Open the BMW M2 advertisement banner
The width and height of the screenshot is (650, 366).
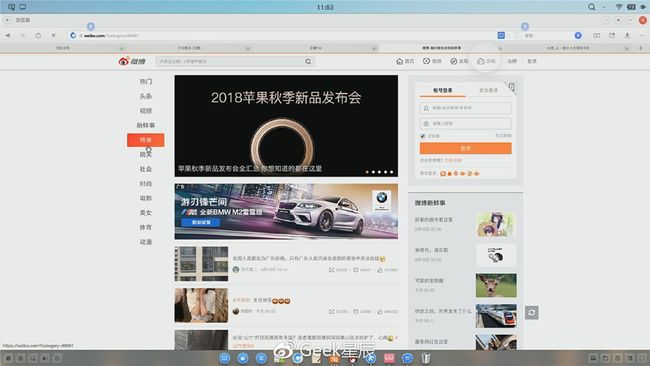click(x=286, y=211)
